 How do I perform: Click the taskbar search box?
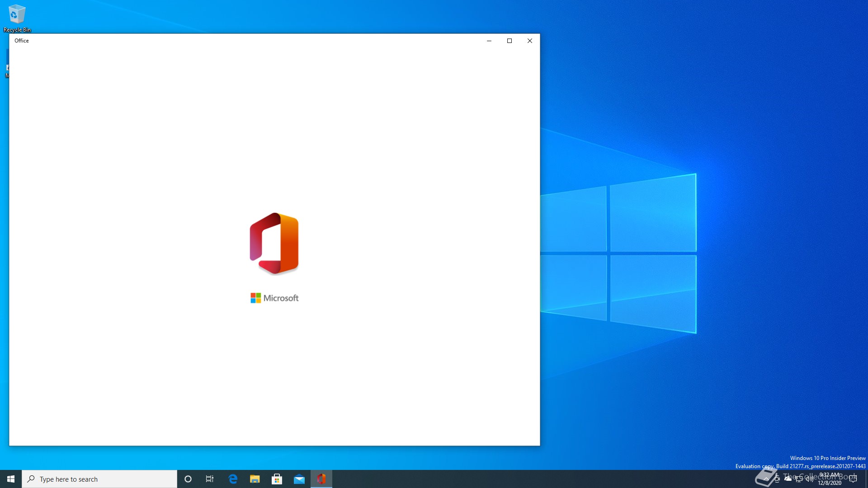99,479
